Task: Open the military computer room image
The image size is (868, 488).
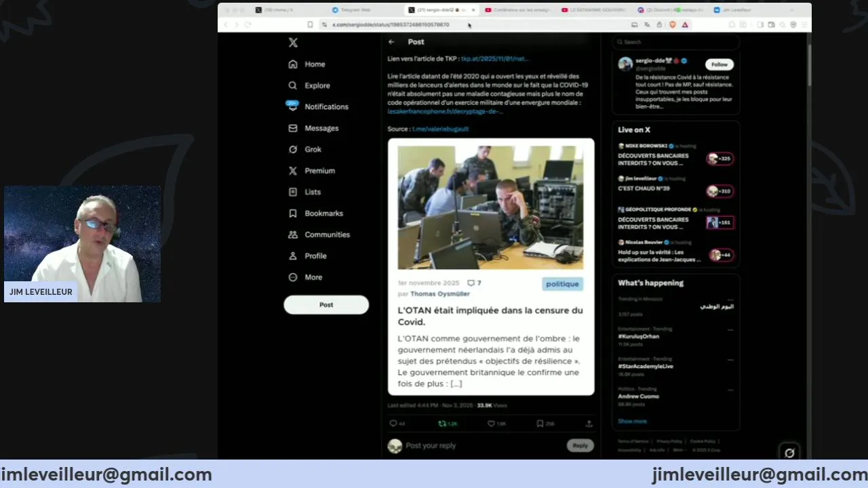Action: click(490, 207)
